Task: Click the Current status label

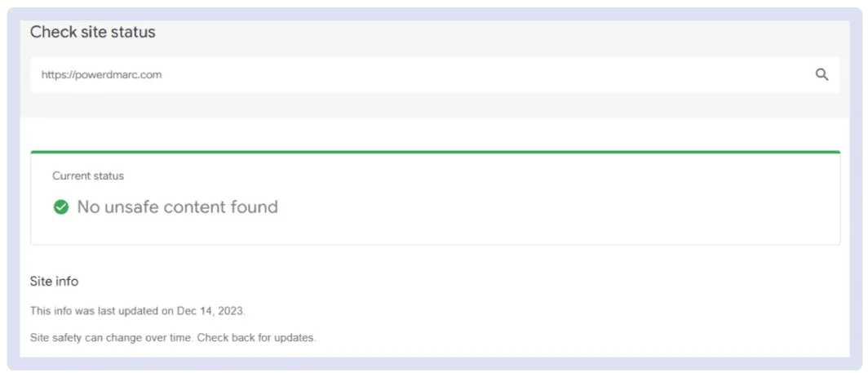Action: point(88,176)
